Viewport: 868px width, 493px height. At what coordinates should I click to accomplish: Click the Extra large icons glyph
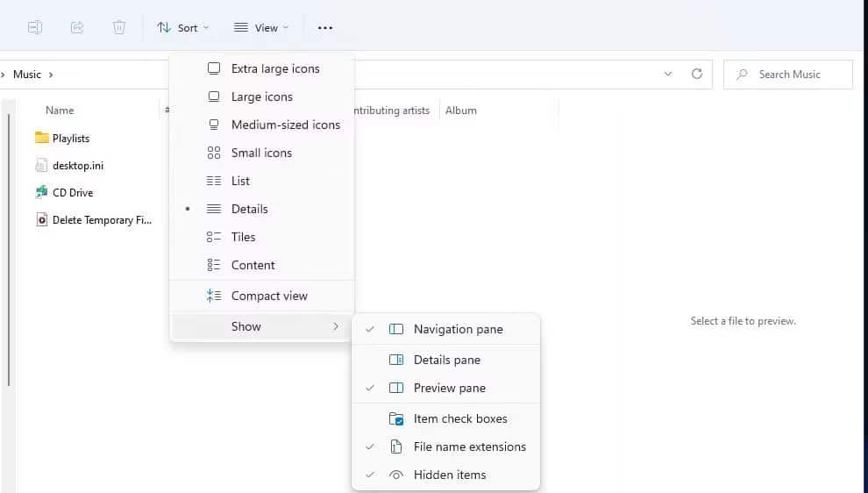[214, 68]
